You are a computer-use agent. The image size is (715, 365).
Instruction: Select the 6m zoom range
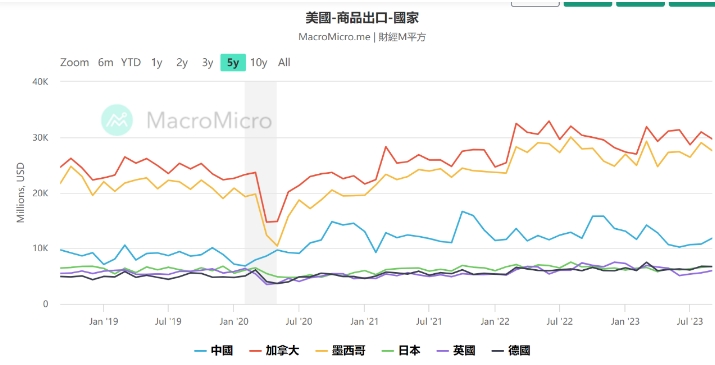point(105,63)
